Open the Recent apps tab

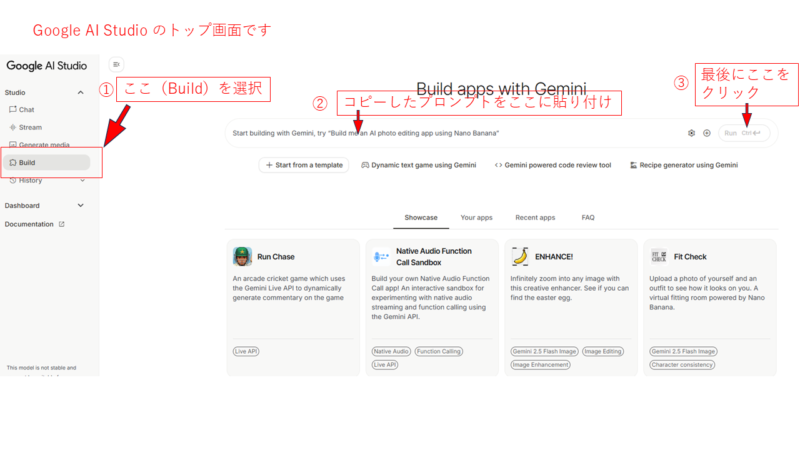pyautogui.click(x=535, y=217)
